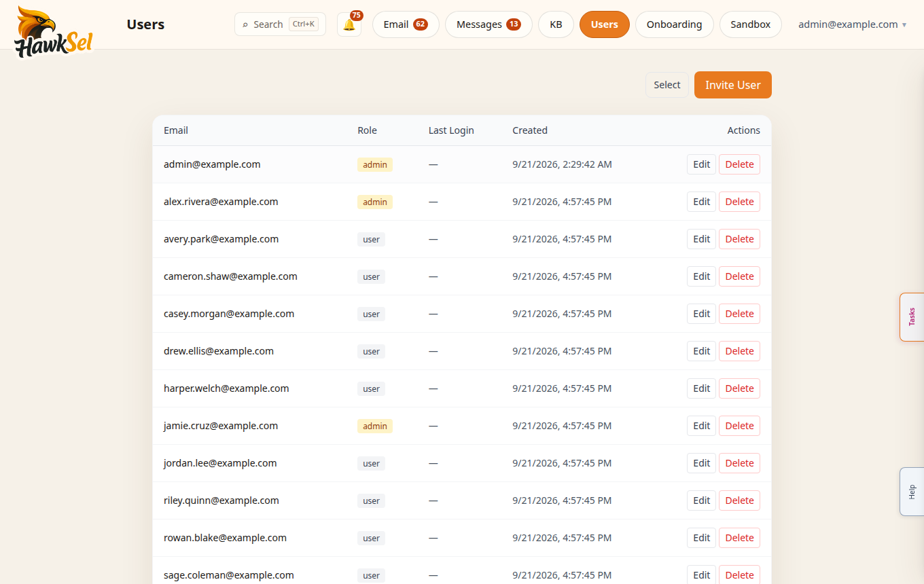Edit jordan.lee@example.com
Screen dimensions: 924x584
click(x=702, y=463)
